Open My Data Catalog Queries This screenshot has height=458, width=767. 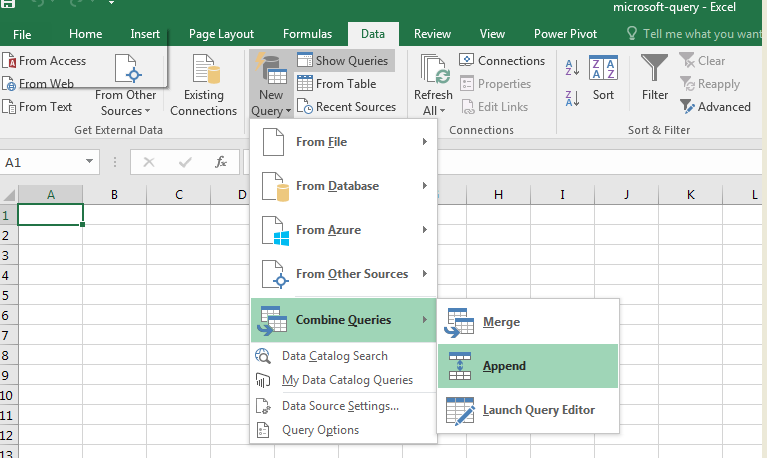pos(343,380)
